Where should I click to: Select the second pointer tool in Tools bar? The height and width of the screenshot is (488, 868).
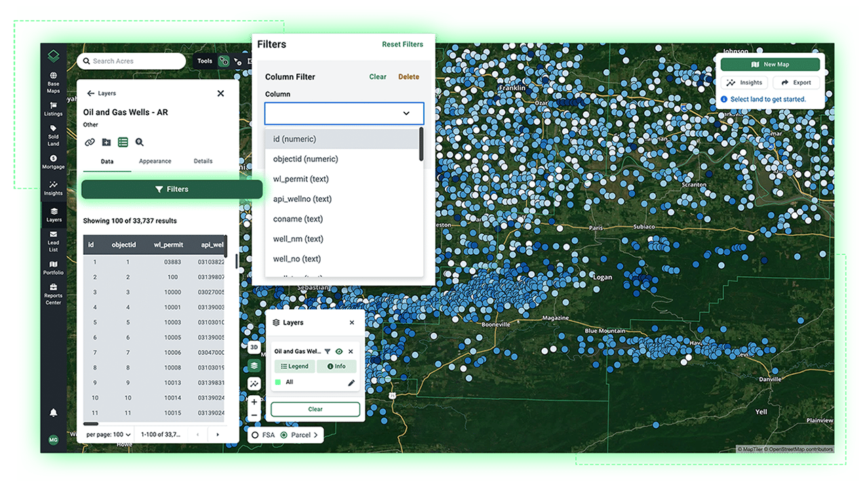pyautogui.click(x=237, y=61)
